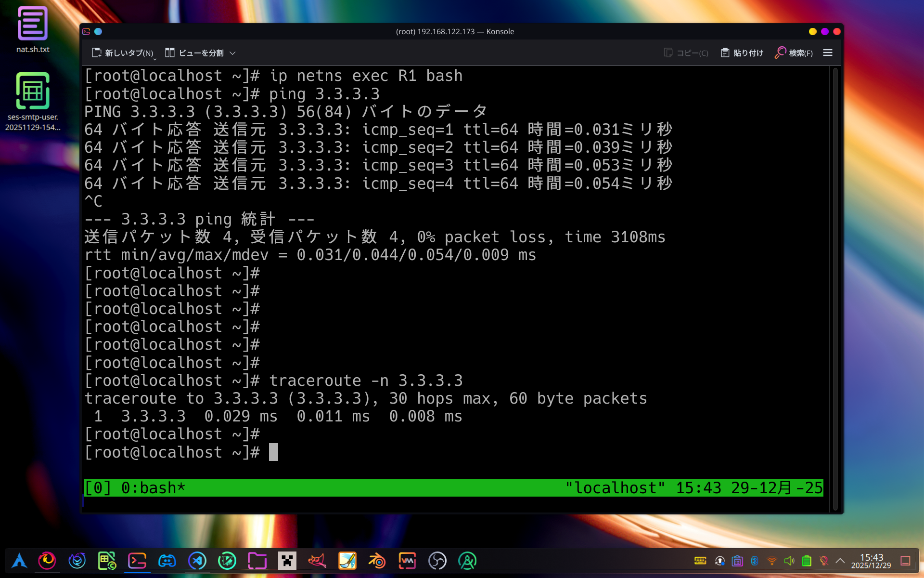This screenshot has height=578, width=924.
Task: Toggle the night light bulb tray icon
Action: [x=824, y=561]
